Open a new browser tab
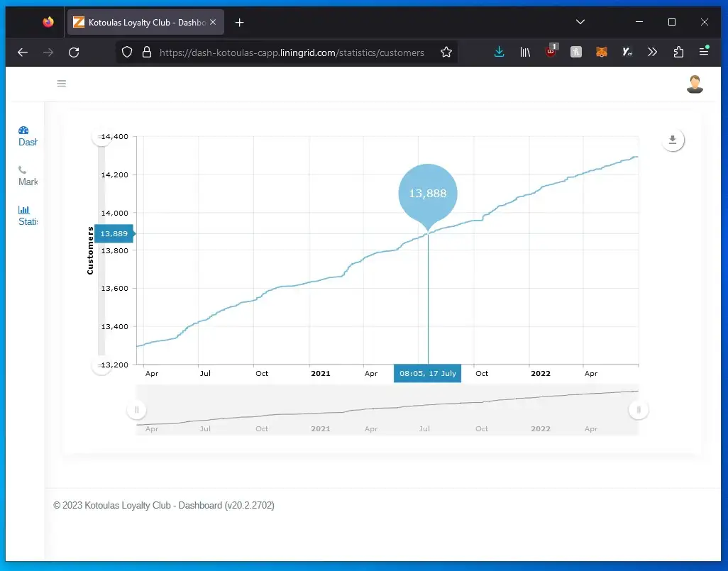Screen dimensions: 728x571 239,22
